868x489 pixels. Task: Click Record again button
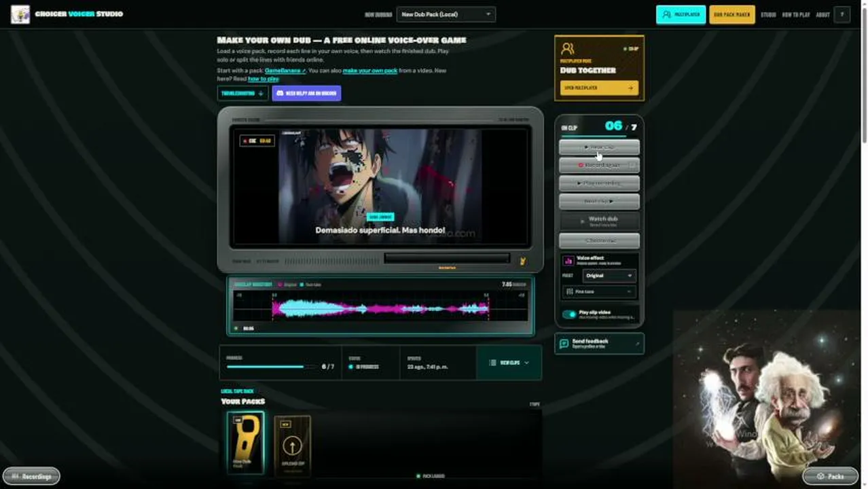tap(599, 165)
